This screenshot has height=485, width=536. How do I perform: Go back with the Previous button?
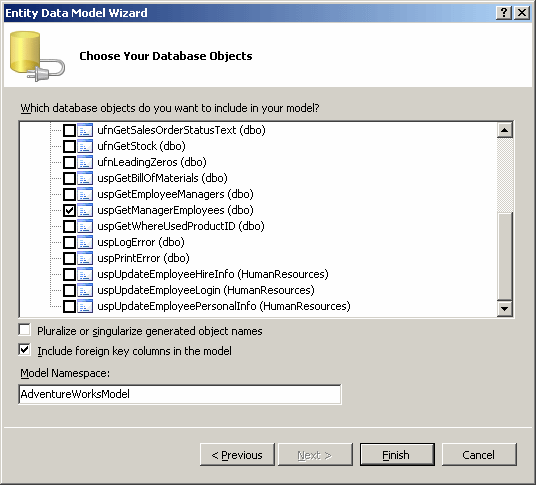click(237, 455)
